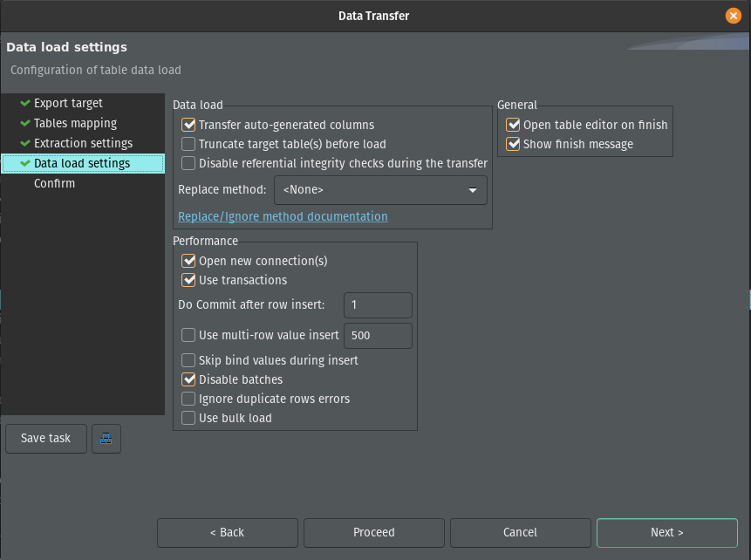The height and width of the screenshot is (560, 751).
Task: Go to Export target step
Action: (x=68, y=103)
